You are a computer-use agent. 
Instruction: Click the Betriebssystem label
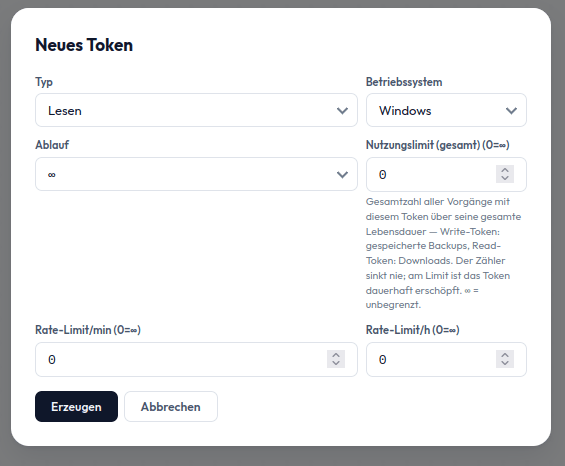pos(404,82)
